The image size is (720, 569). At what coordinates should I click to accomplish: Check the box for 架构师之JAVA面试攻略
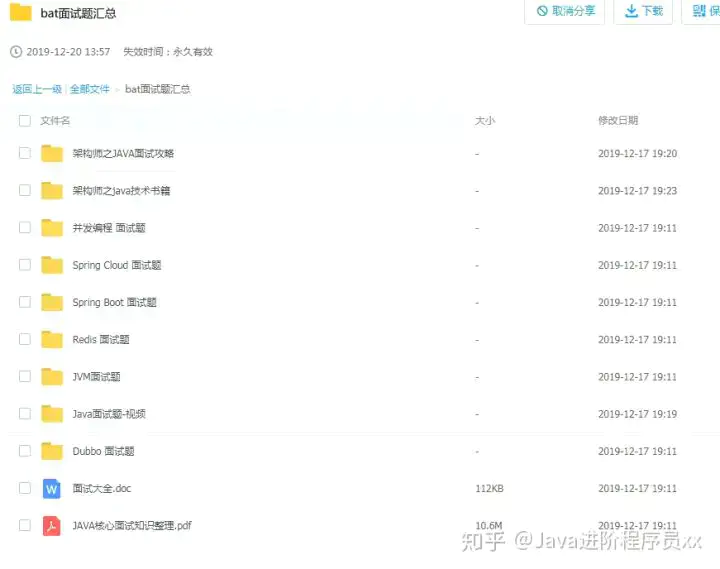25,153
